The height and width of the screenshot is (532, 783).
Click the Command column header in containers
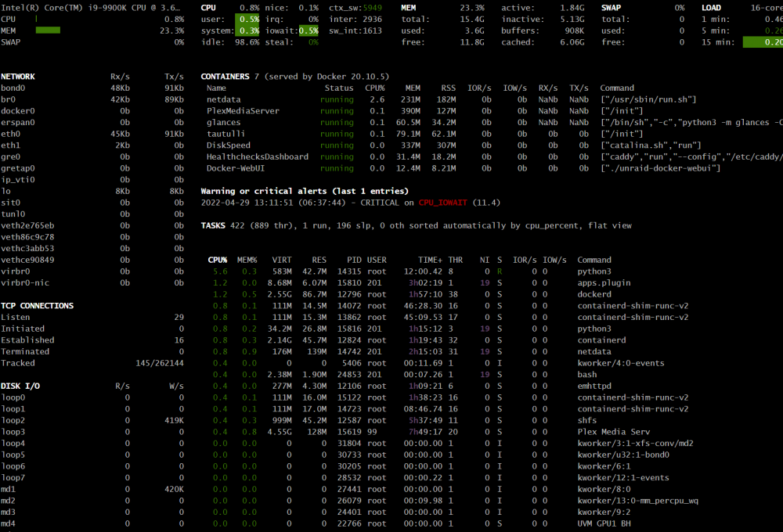point(617,88)
